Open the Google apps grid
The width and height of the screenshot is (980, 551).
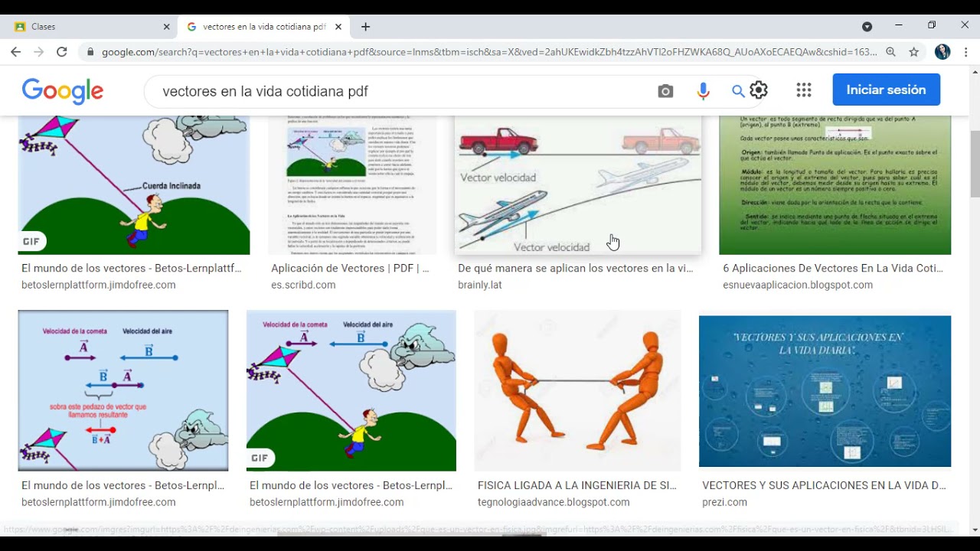(x=803, y=90)
